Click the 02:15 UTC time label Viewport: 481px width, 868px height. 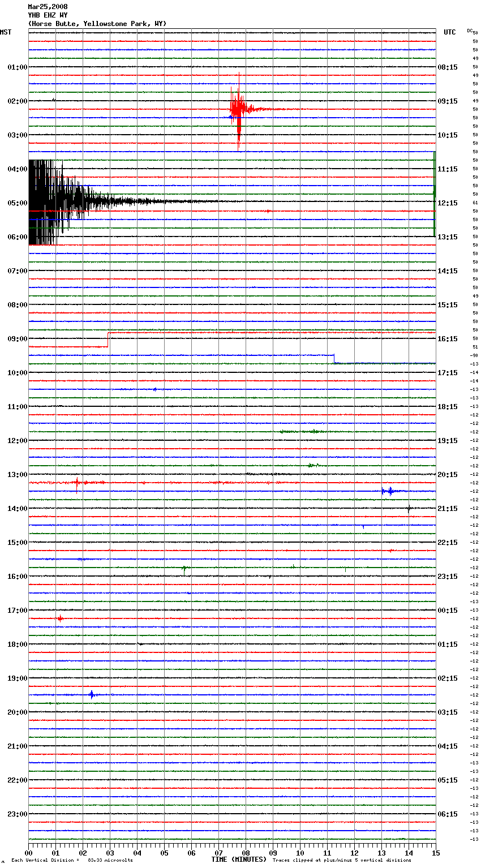pyautogui.click(x=448, y=678)
